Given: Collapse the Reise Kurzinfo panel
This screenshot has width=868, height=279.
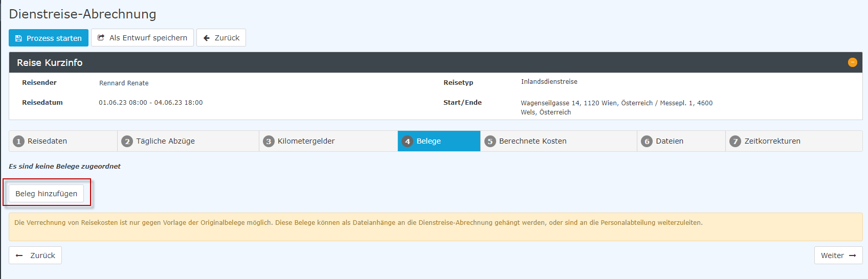Looking at the screenshot, I should pyautogui.click(x=852, y=62).
